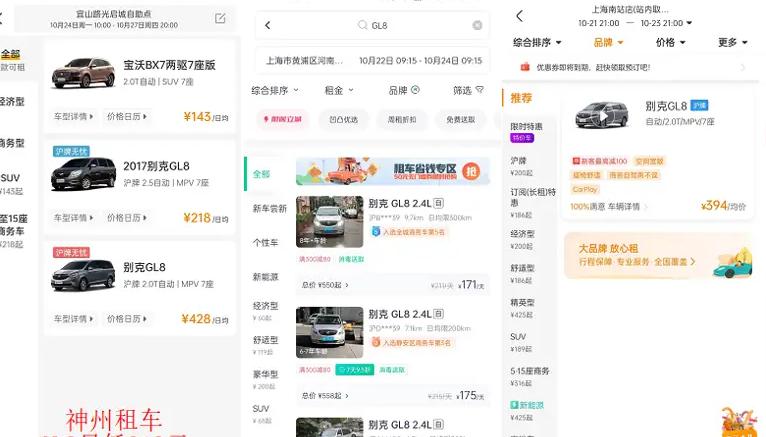766x437 pixels.
Task: Toggle the 免费送取 filter chip
Action: click(461, 119)
